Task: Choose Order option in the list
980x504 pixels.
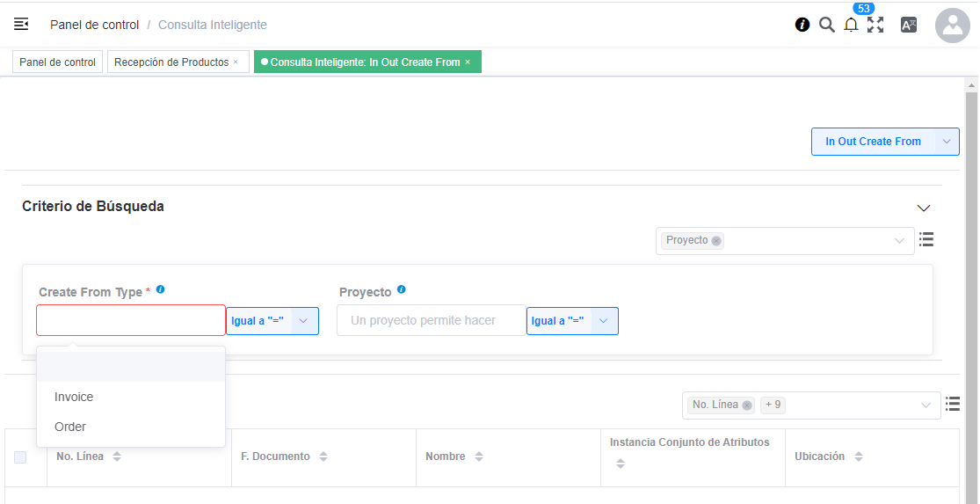Action: pyautogui.click(x=70, y=427)
